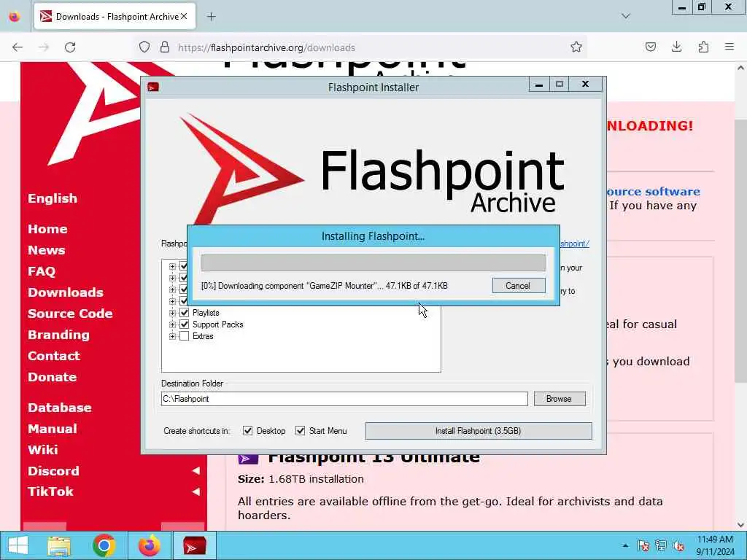Click the Flashpoint Installer title bar icon
The height and width of the screenshot is (560, 747).
coord(153,87)
